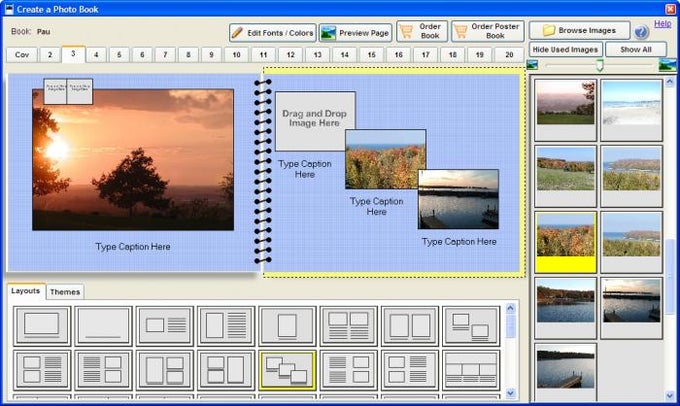
Task: Select page tab 4
Action: tap(96, 55)
